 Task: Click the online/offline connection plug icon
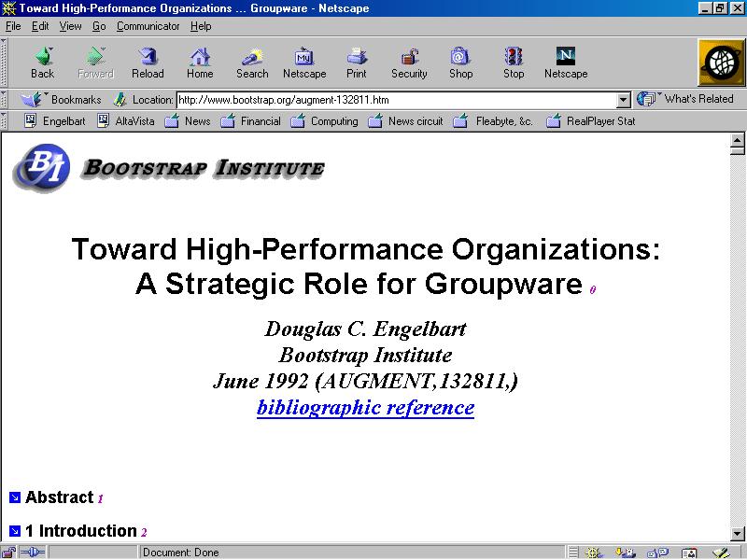(33, 553)
